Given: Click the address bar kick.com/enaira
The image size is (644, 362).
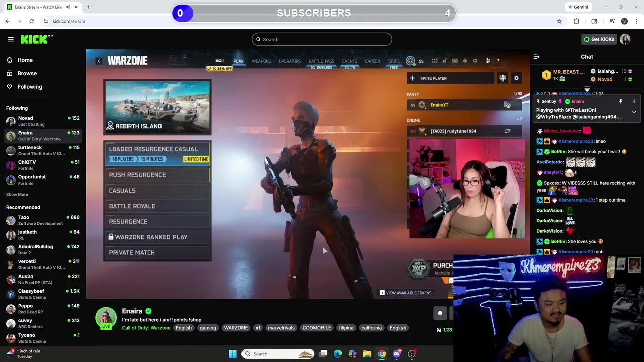Looking at the screenshot, I should coord(69,21).
